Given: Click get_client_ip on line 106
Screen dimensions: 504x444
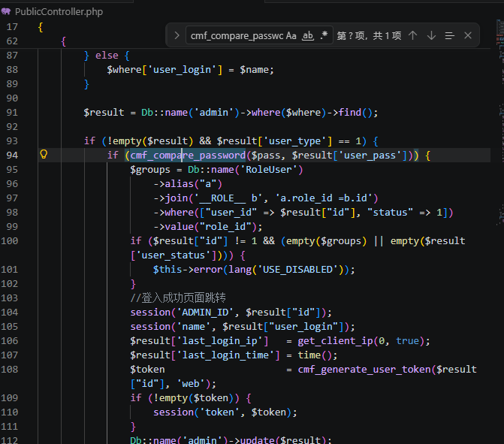Looking at the screenshot, I should tap(335, 341).
